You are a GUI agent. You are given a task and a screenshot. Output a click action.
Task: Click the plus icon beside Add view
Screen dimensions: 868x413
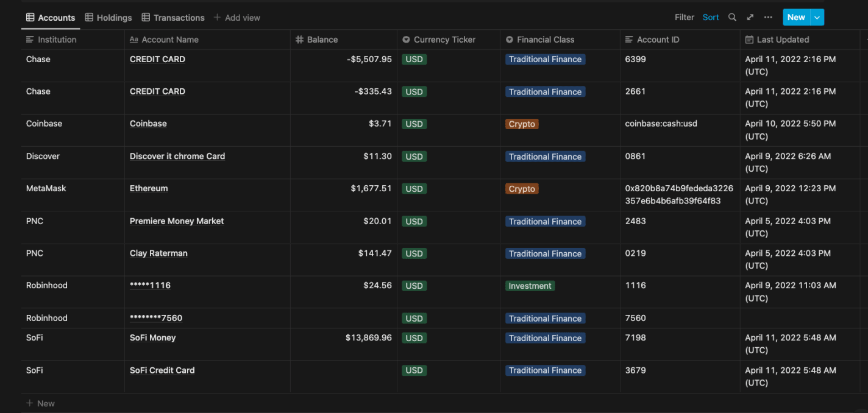[217, 18]
